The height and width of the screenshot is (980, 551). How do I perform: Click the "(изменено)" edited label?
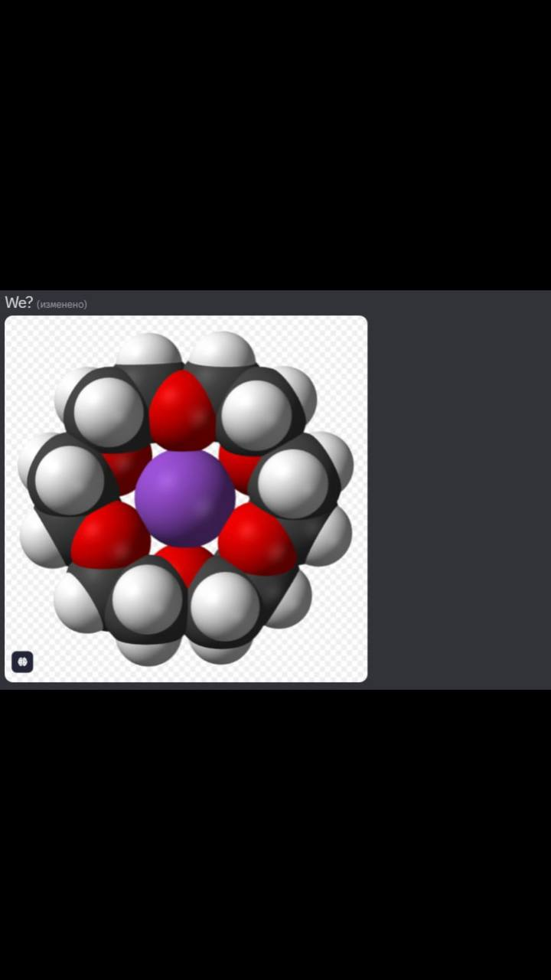tap(62, 305)
